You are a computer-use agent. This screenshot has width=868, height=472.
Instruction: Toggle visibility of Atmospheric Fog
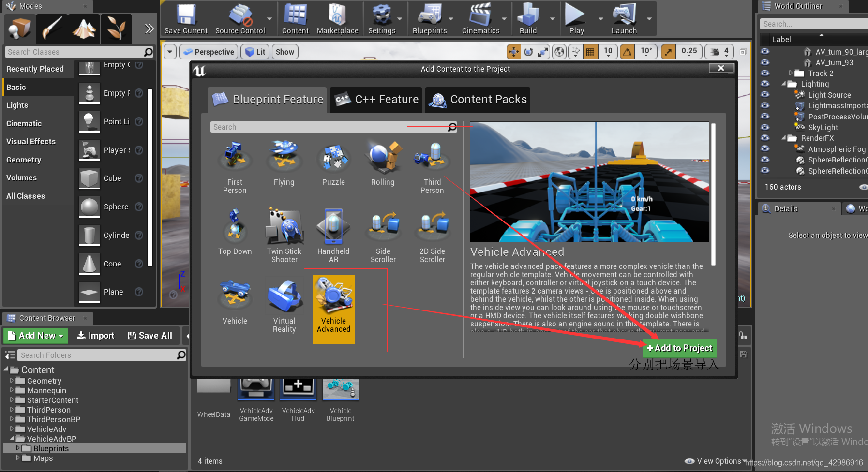(x=765, y=149)
